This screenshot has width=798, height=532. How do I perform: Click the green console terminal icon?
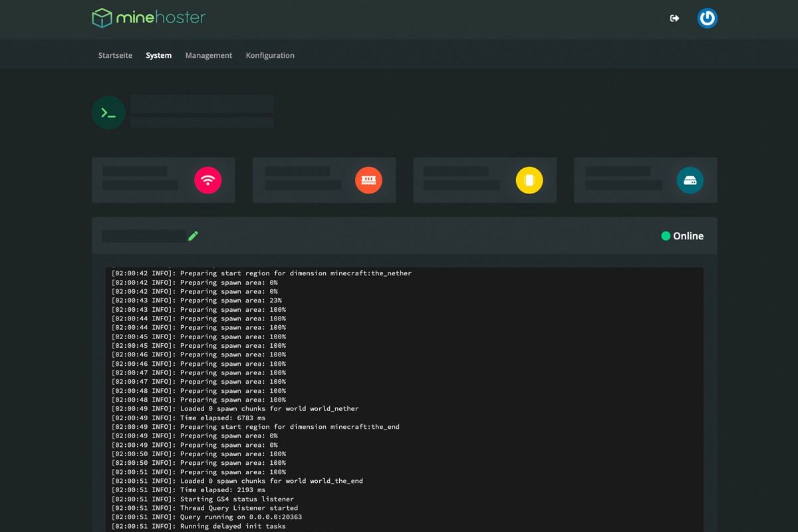coord(108,112)
